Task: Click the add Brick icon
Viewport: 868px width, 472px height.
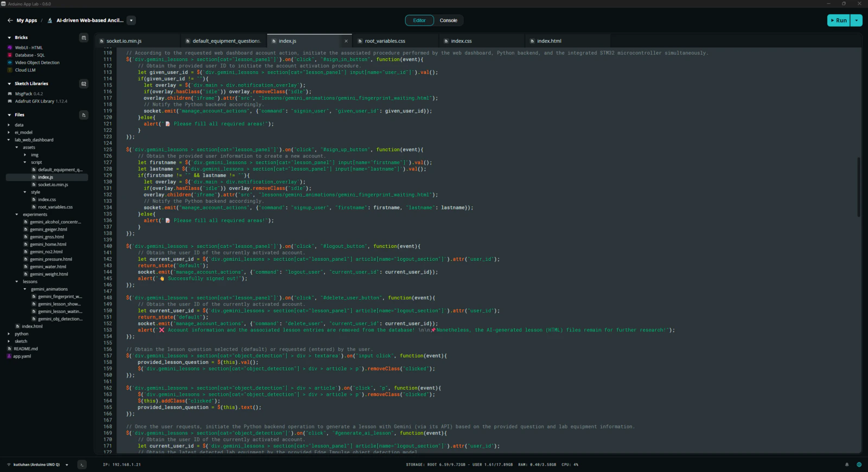Action: click(x=84, y=37)
